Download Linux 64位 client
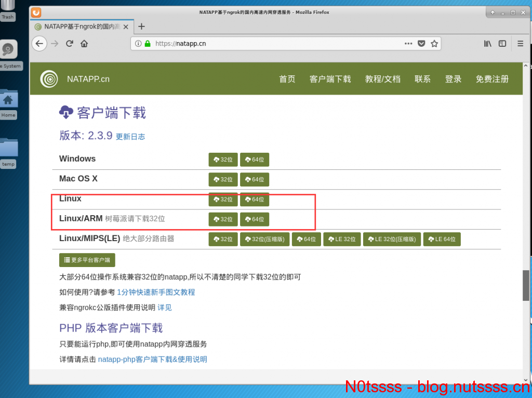532x398 pixels. coord(255,200)
